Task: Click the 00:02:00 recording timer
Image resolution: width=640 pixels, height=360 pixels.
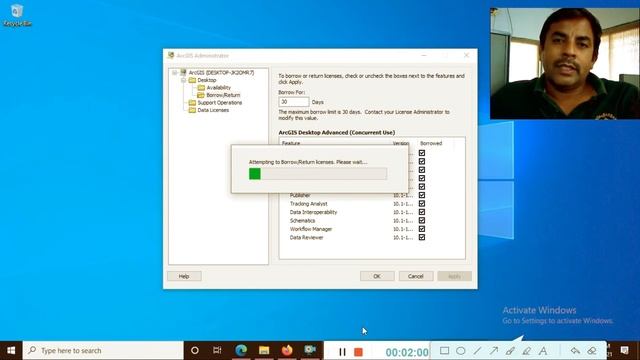Action: coord(407,352)
